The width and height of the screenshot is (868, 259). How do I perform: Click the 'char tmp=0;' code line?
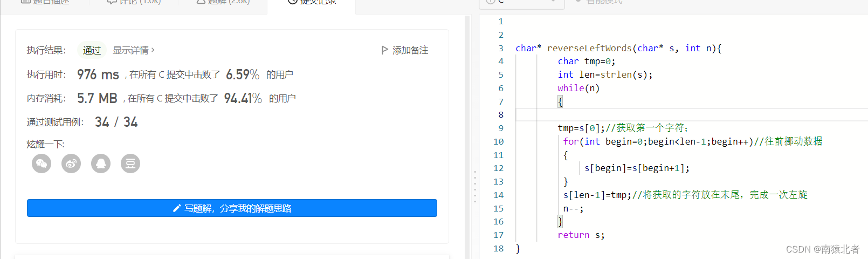point(587,62)
